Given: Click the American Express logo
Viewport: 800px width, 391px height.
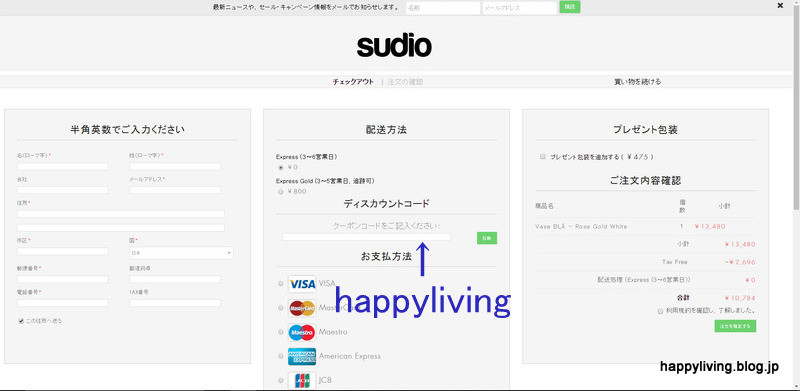Looking at the screenshot, I should (x=302, y=356).
